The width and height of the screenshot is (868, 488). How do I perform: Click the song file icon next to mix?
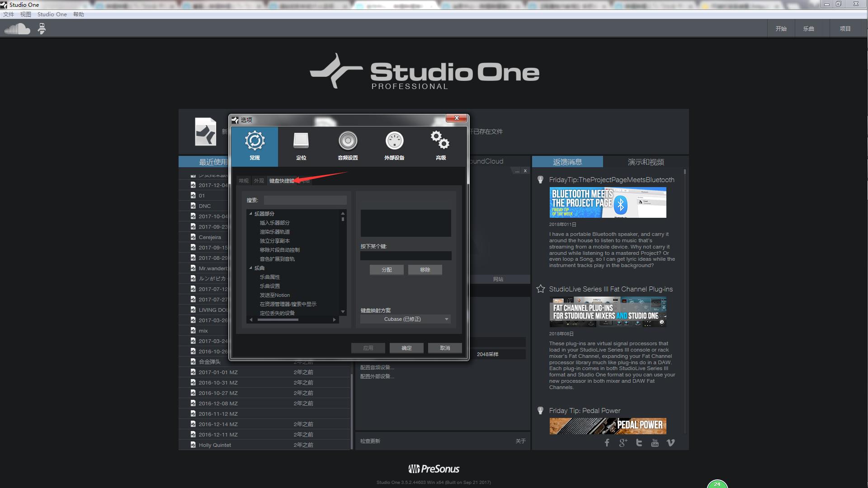tap(193, 330)
